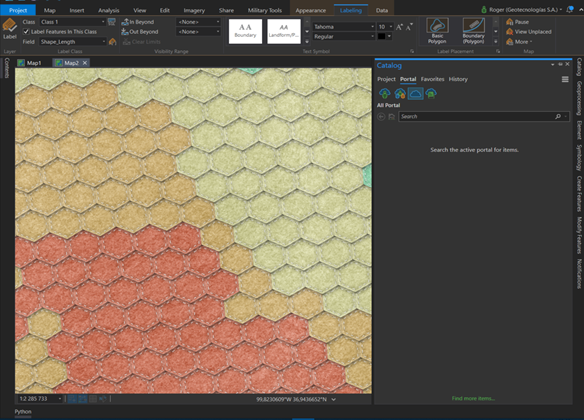Select the All Portal cloud icon

coord(415,93)
